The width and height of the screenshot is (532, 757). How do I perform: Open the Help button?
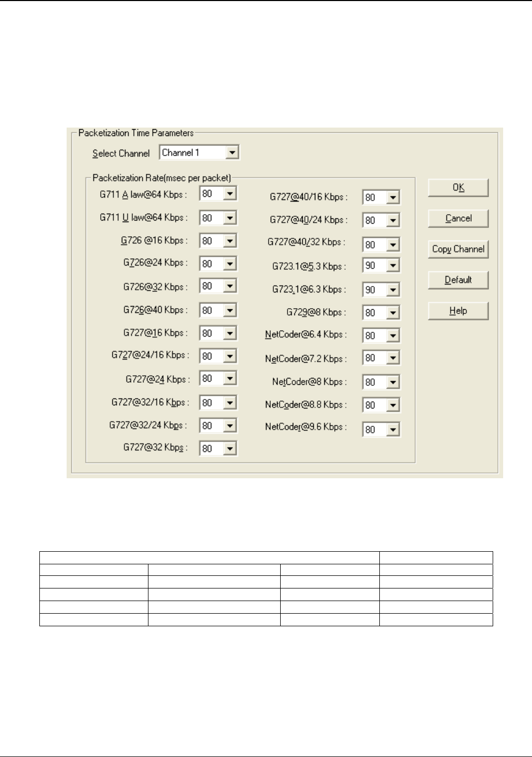coord(459,311)
